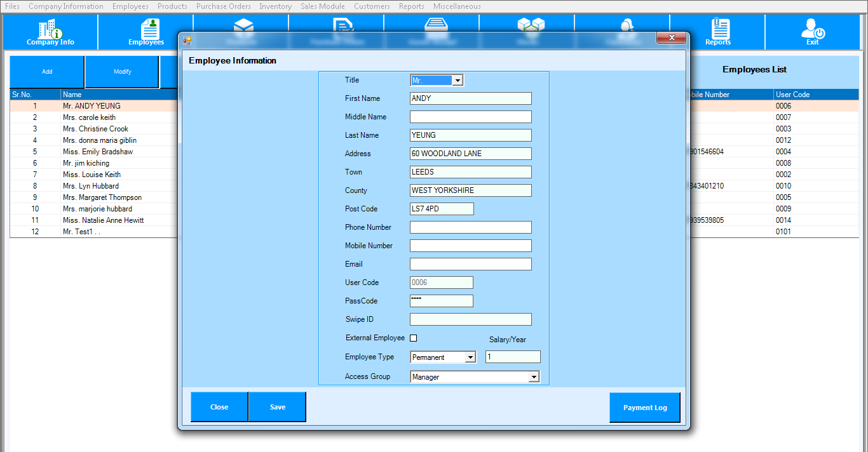Open the Title dropdown showing Mr.

[x=457, y=81]
